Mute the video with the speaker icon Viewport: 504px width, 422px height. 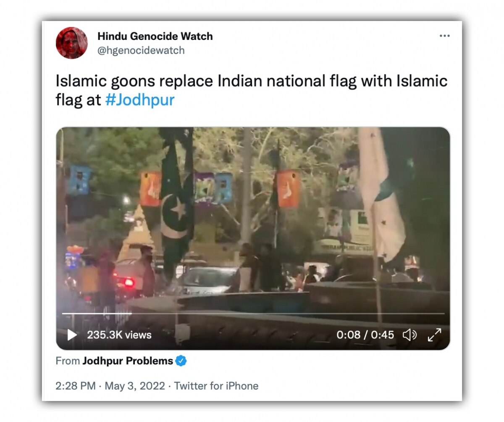pos(409,335)
